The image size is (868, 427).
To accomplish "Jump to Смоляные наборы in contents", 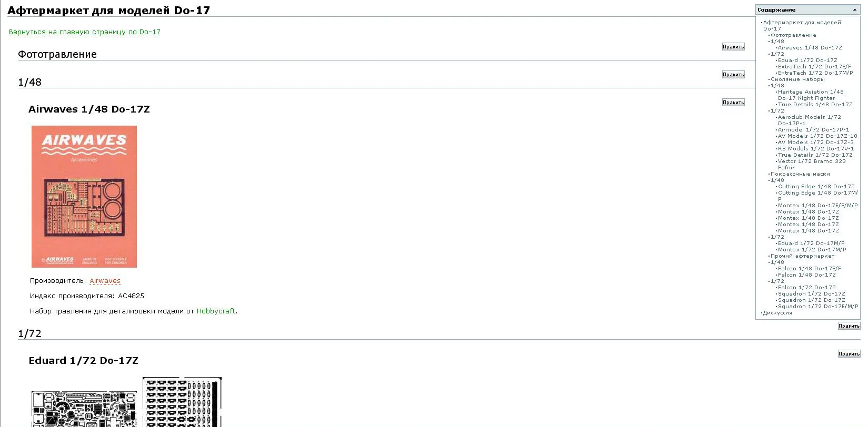I will [x=797, y=79].
